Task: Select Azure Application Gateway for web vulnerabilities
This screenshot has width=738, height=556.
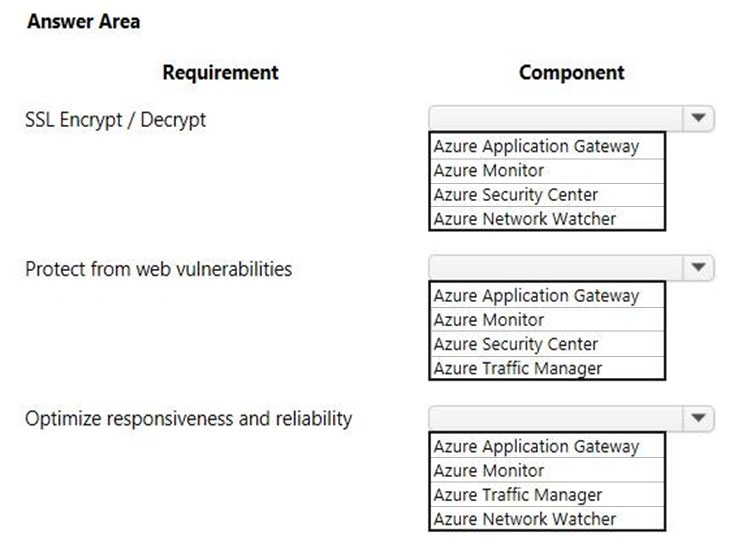Action: point(547,296)
